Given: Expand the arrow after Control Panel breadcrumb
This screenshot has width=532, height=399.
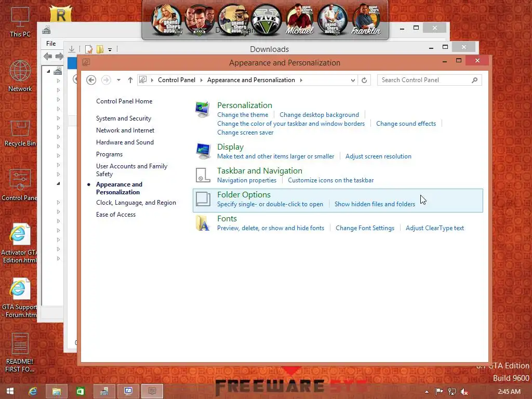Looking at the screenshot, I should coord(201,80).
